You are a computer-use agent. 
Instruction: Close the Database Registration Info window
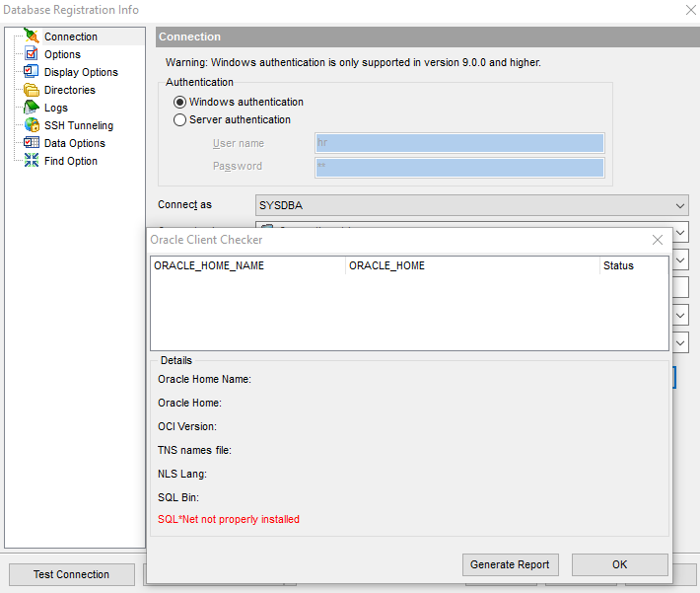(690, 10)
